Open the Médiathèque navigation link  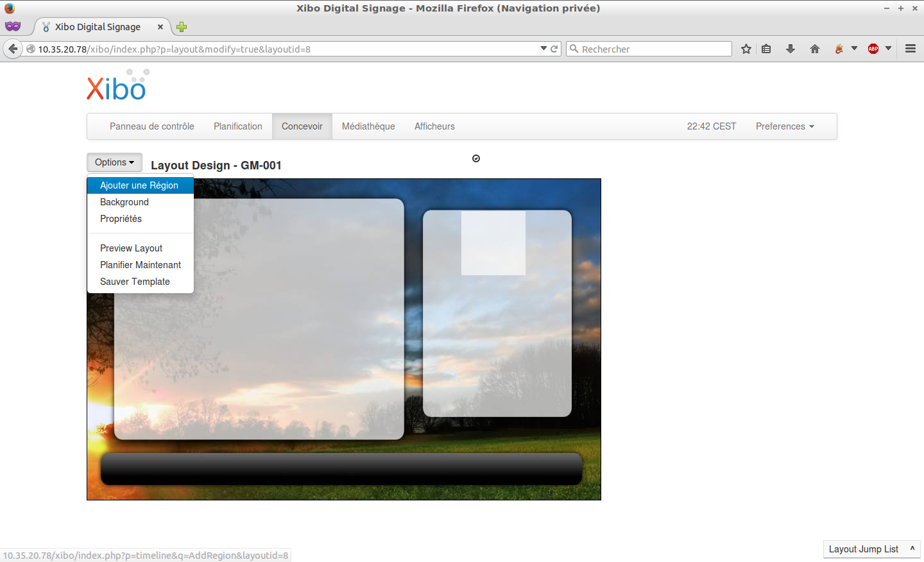(x=368, y=126)
